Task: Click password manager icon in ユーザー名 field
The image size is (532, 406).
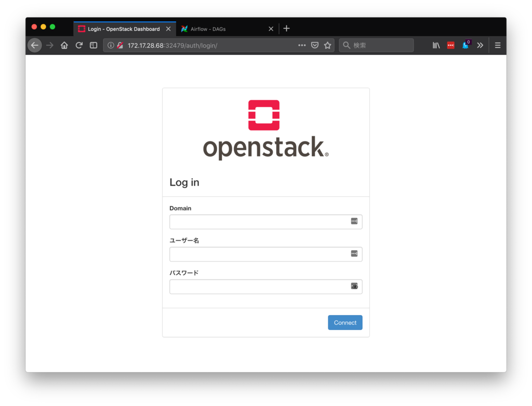Action: pyautogui.click(x=354, y=254)
